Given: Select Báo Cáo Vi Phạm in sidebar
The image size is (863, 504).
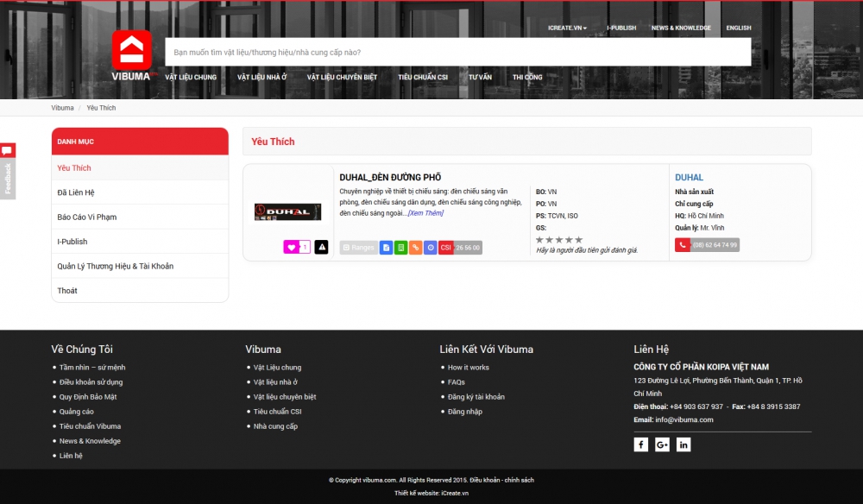Looking at the screenshot, I should [140, 217].
